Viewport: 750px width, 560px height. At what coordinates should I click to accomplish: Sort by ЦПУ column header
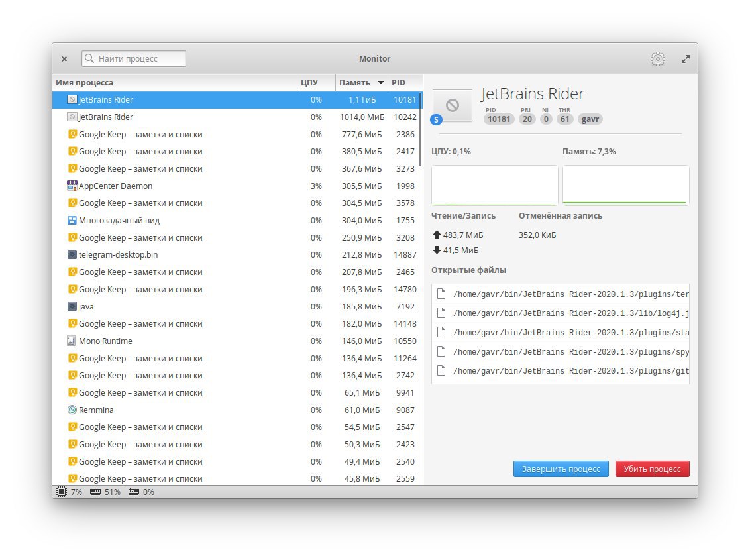tap(316, 82)
